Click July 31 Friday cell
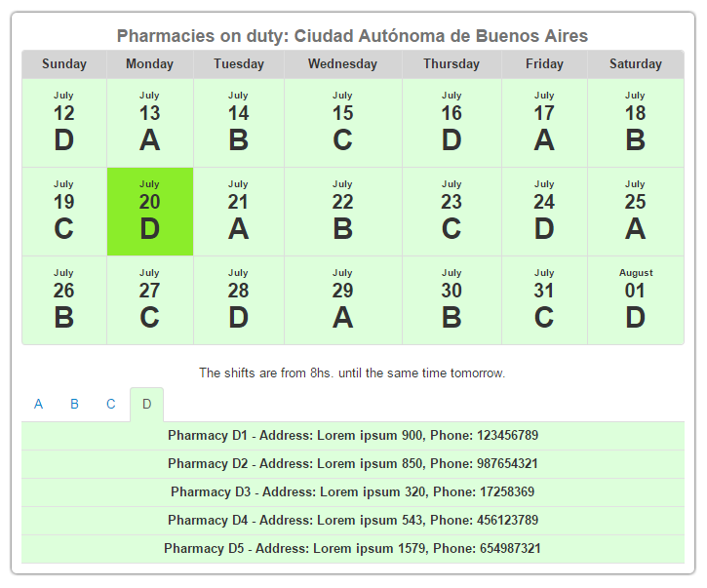This screenshot has width=707, height=588. 544,300
